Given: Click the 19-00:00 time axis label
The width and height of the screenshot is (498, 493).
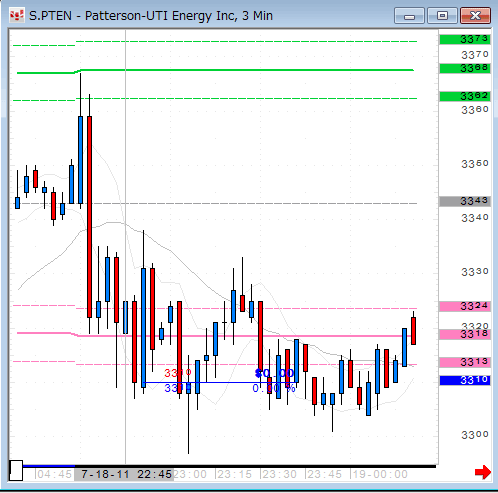Looking at the screenshot, I should 380,474.
